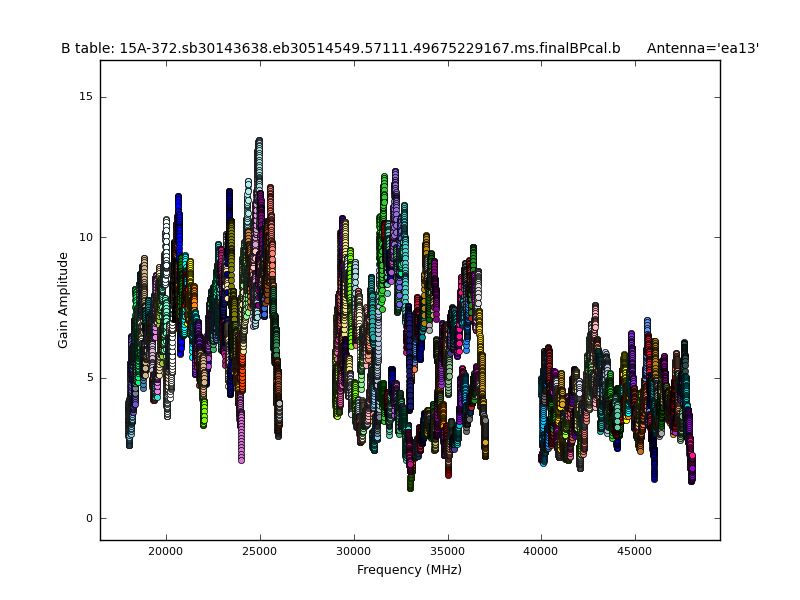Click the 40000 x-axis tick label
This screenshot has height=600, width=800.
(x=541, y=551)
